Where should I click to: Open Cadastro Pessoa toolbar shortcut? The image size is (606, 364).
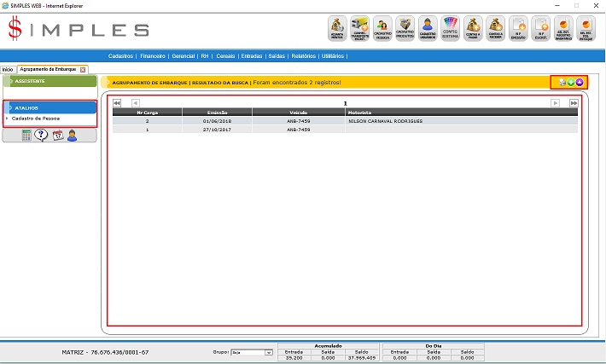[383, 28]
